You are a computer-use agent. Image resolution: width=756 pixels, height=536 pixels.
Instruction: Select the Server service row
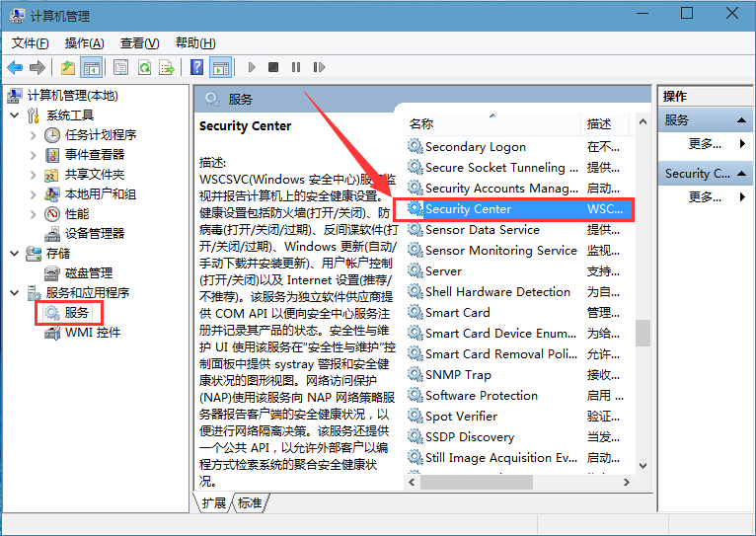[x=519, y=271]
